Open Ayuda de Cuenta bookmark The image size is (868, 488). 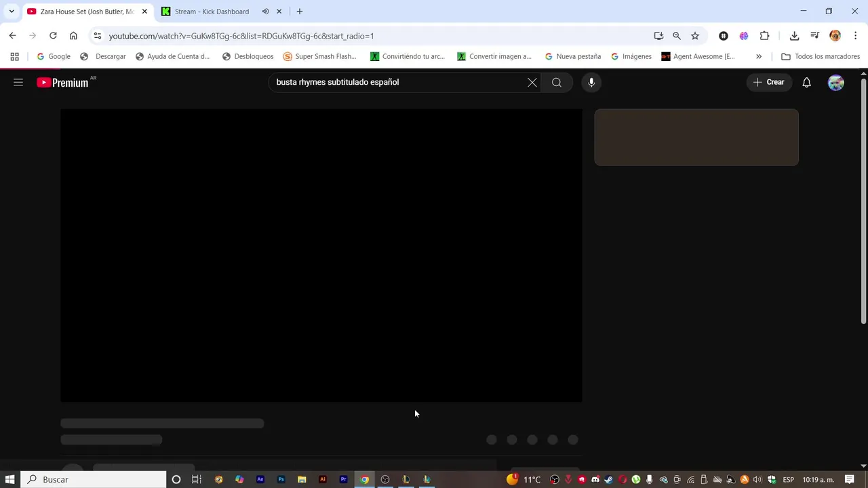173,56
